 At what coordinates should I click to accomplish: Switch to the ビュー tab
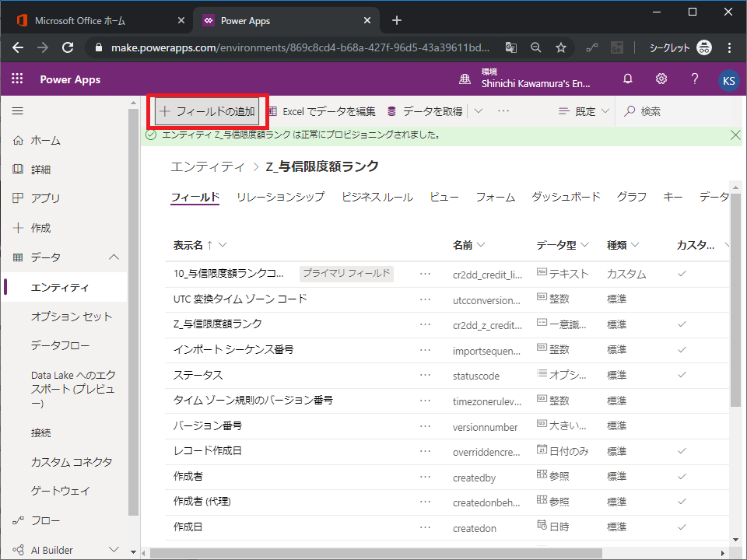(x=444, y=197)
